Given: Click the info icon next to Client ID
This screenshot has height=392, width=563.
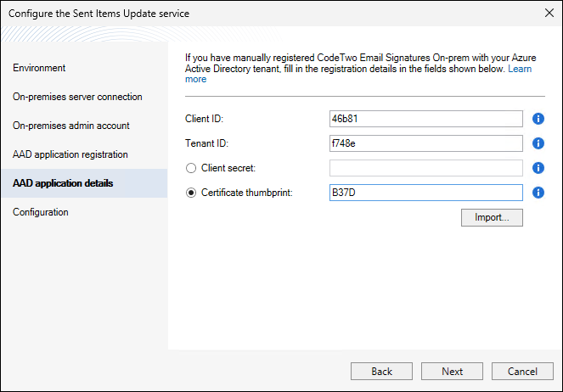Looking at the screenshot, I should point(538,119).
